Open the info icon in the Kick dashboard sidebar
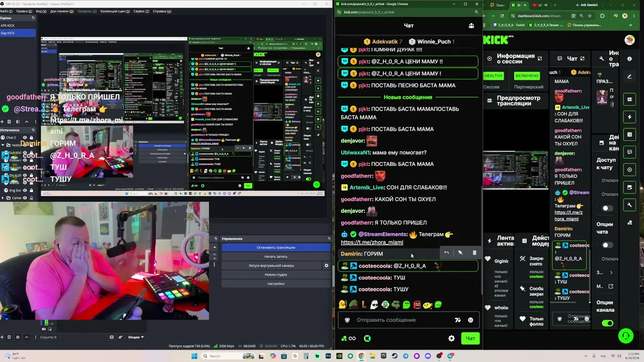Image resolution: width=644 pixels, height=362 pixels. (x=629, y=59)
